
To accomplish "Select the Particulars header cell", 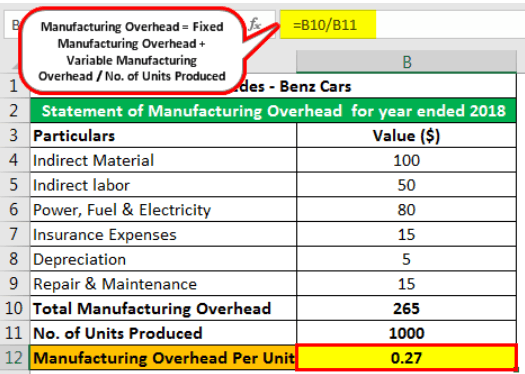I will click(163, 136).
